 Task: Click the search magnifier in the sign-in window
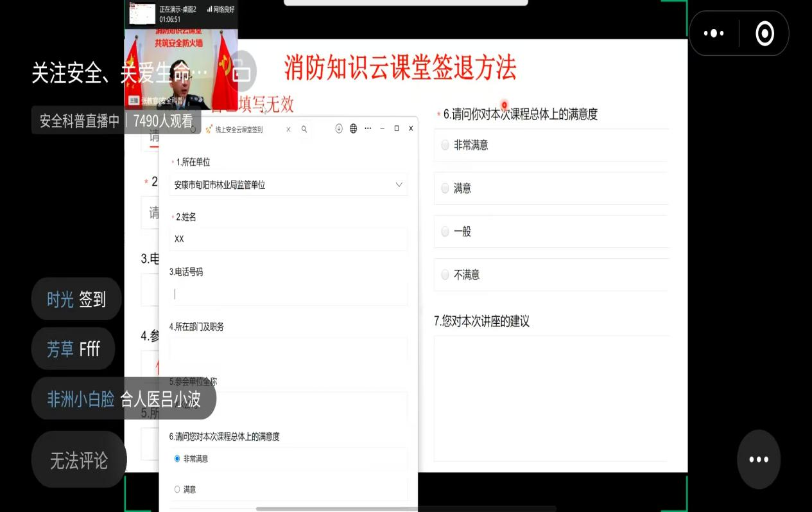click(304, 129)
